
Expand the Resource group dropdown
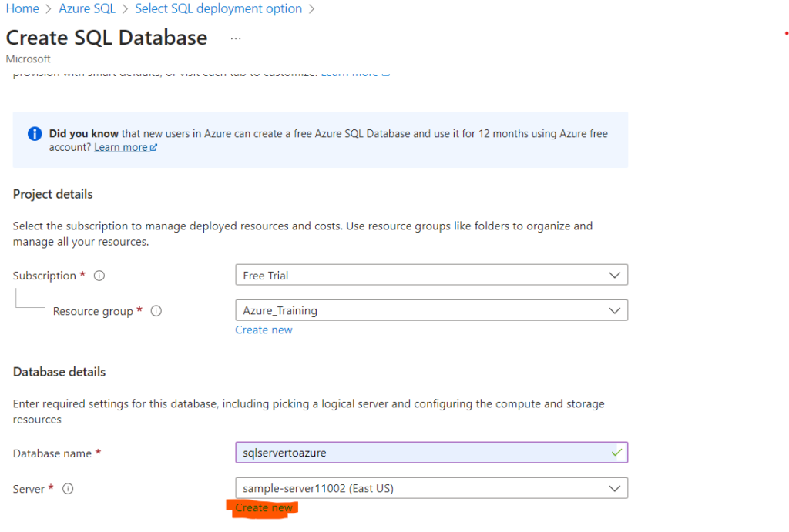431,310
